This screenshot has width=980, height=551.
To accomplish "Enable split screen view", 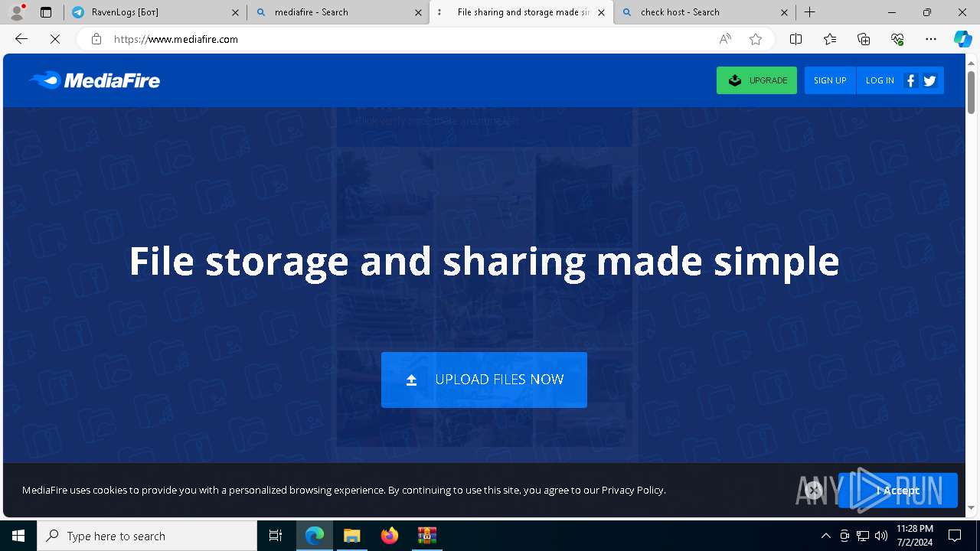I will [x=795, y=39].
